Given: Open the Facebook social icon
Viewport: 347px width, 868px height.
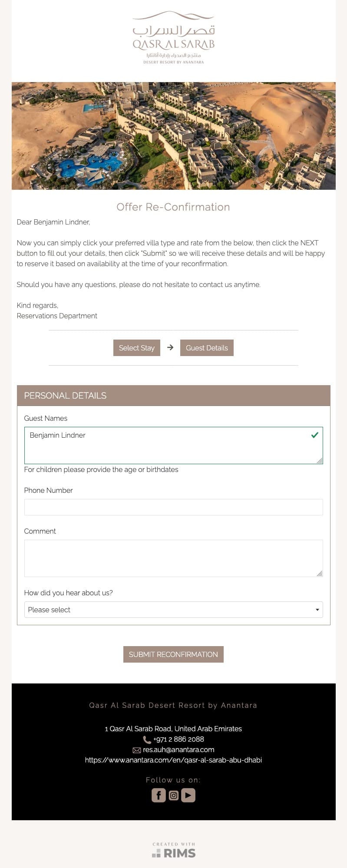Looking at the screenshot, I should (159, 795).
